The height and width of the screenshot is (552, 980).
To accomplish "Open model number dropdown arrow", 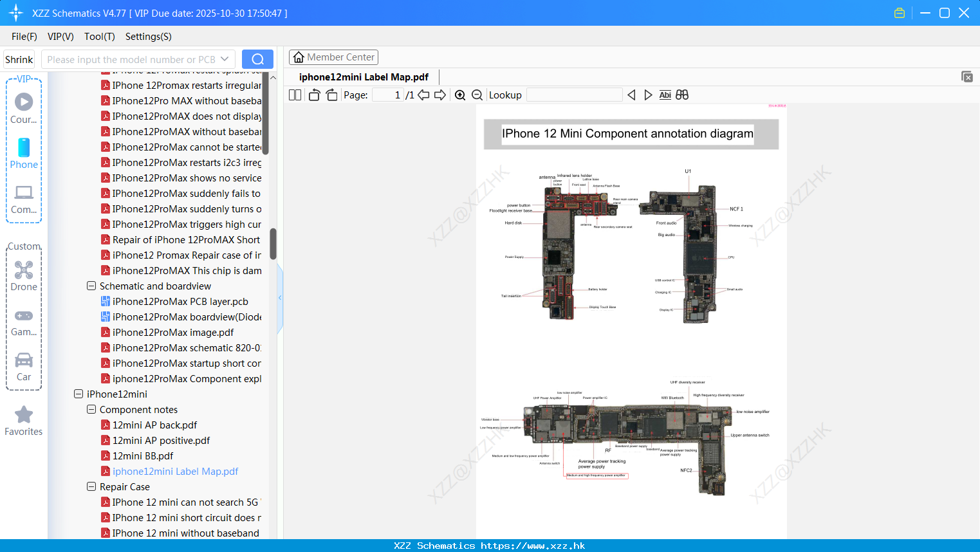I will click(225, 59).
